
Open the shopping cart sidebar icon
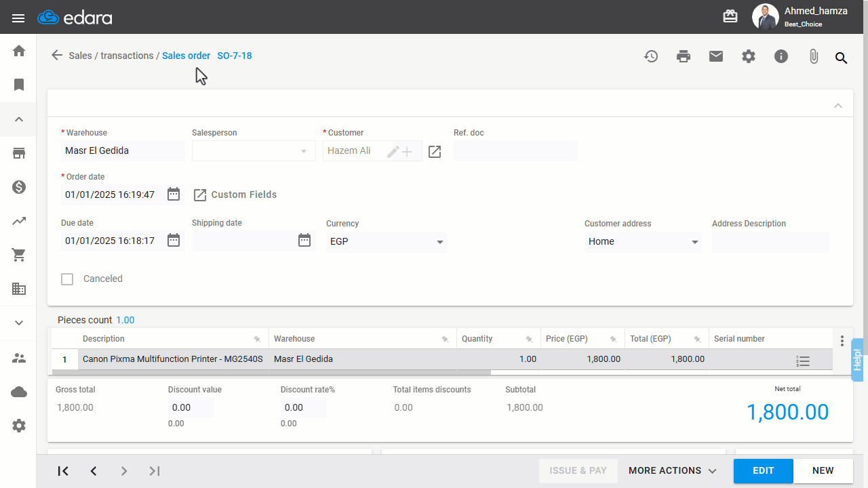[19, 255]
